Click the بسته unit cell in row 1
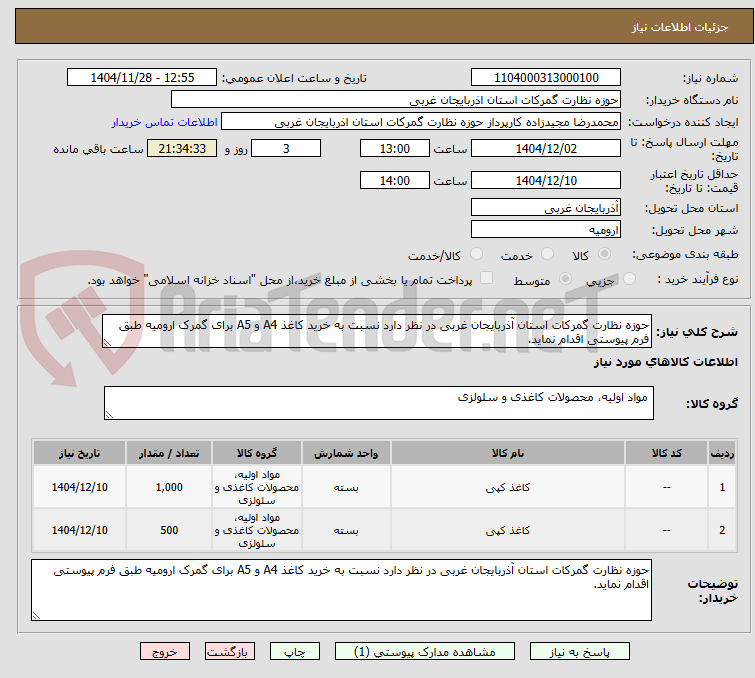755x678 pixels. pos(346,487)
